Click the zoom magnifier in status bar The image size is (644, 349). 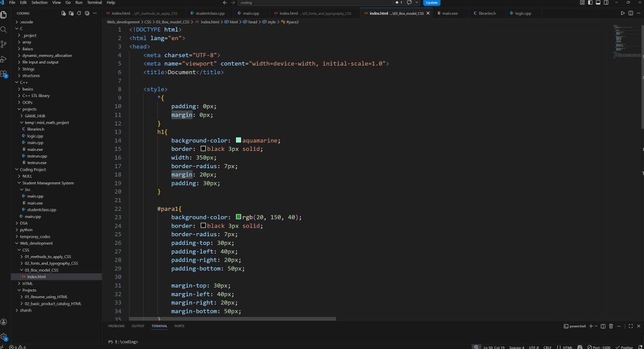[475, 347]
